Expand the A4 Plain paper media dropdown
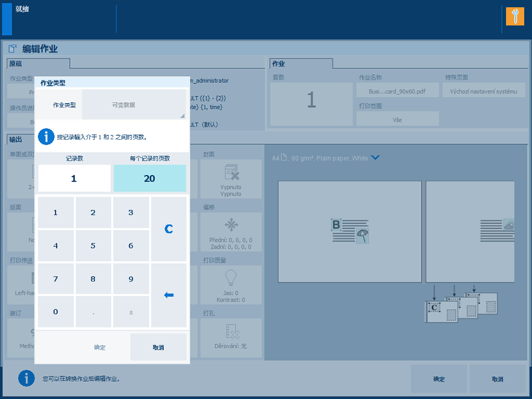Screen dimensions: 532x399 (x=375, y=158)
